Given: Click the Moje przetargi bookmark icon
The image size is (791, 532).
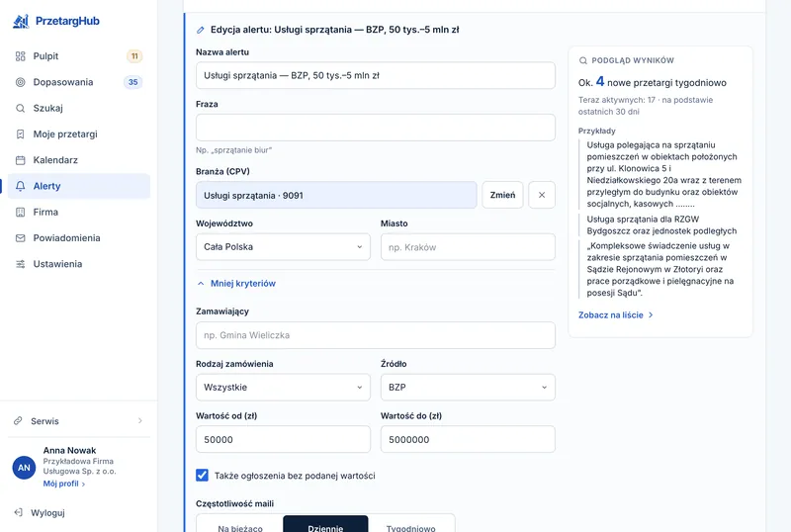Looking at the screenshot, I should (x=20, y=134).
